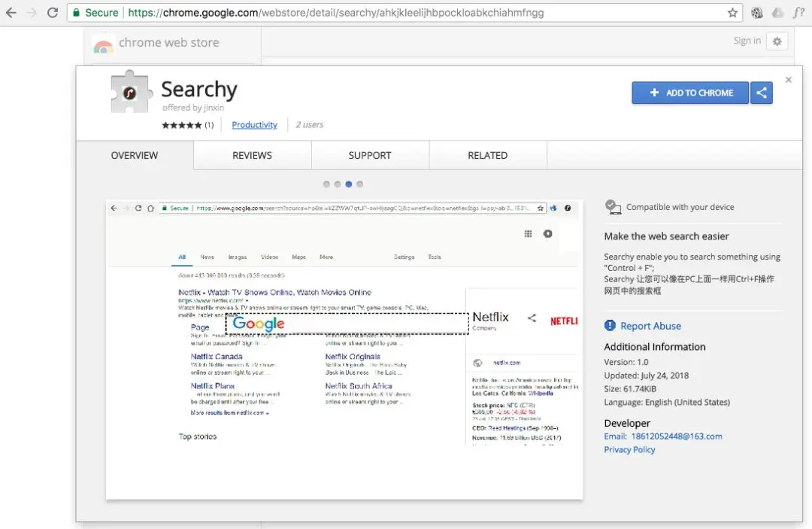The image size is (812, 529).
Task: Click the Add to Chrome button
Action: click(689, 93)
